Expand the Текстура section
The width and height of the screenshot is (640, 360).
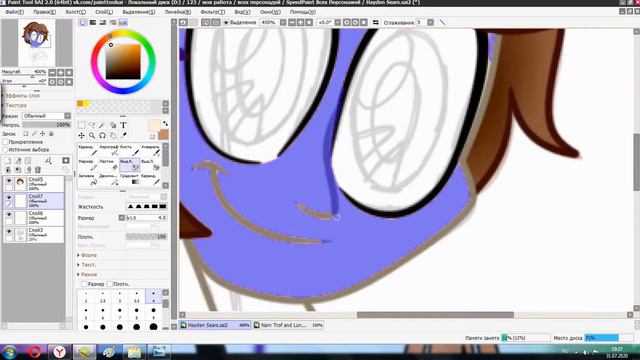click(16, 105)
